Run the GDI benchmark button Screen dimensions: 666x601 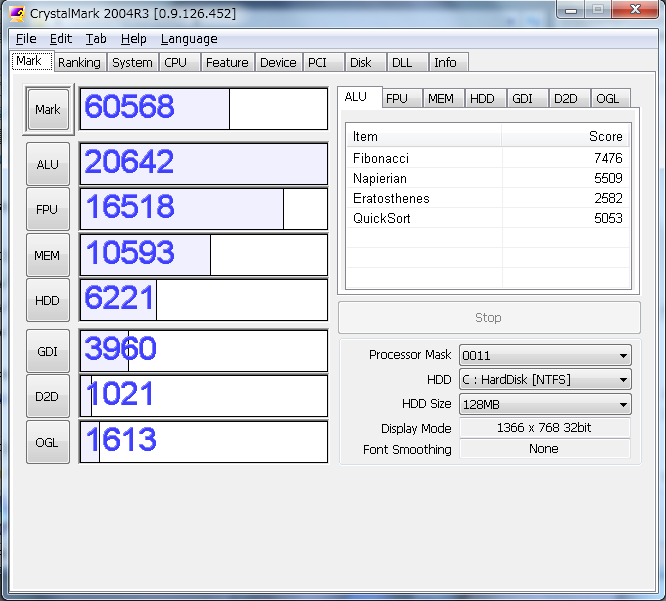(48, 351)
